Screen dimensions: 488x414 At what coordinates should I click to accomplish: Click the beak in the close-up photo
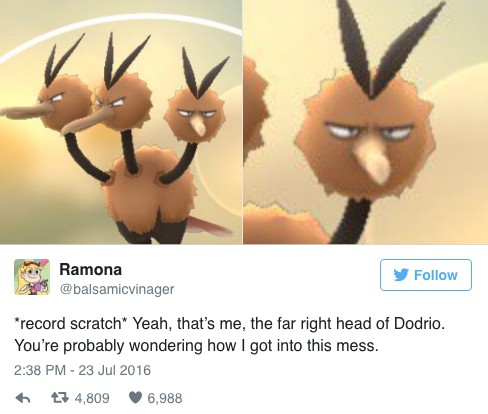click(373, 158)
